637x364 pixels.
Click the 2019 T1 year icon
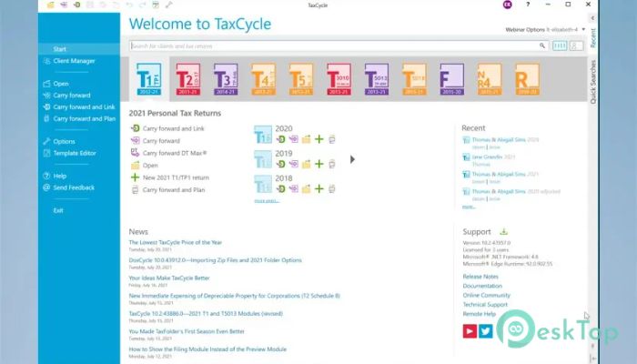tap(263, 159)
